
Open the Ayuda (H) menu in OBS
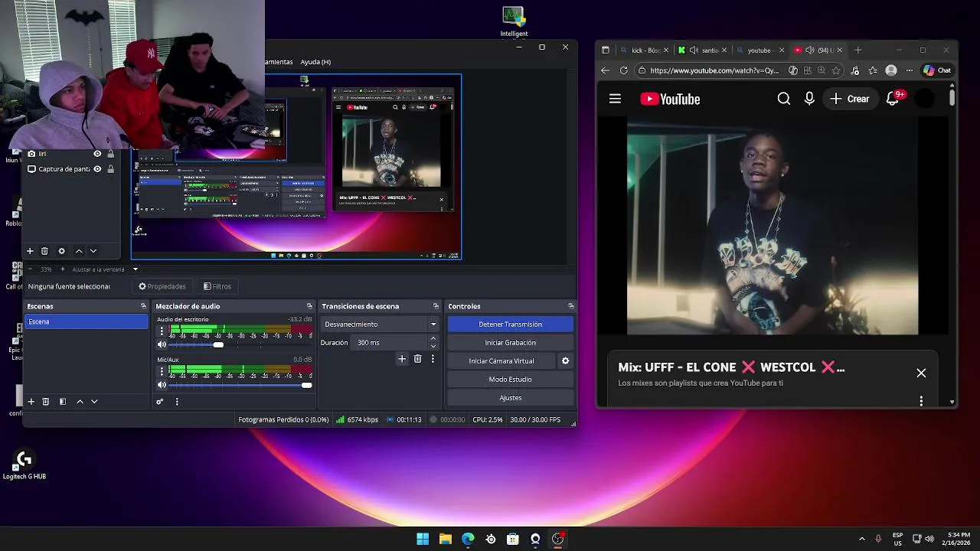[x=315, y=62]
